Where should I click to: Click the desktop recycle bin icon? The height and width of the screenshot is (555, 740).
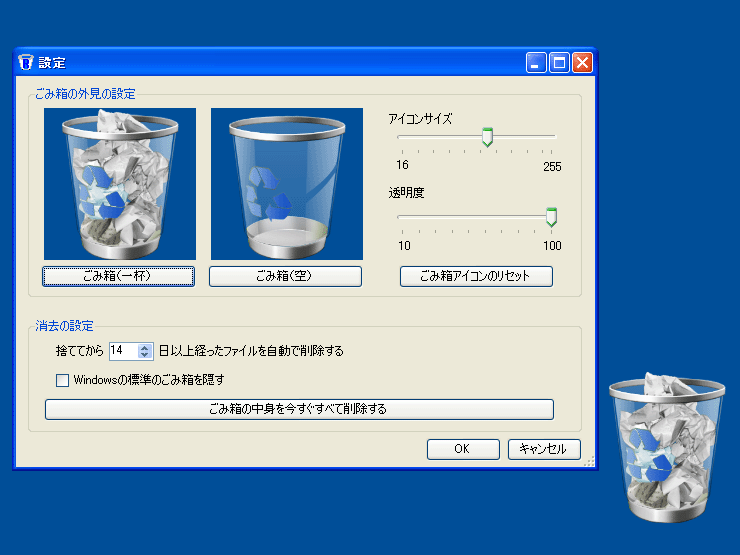point(667,447)
